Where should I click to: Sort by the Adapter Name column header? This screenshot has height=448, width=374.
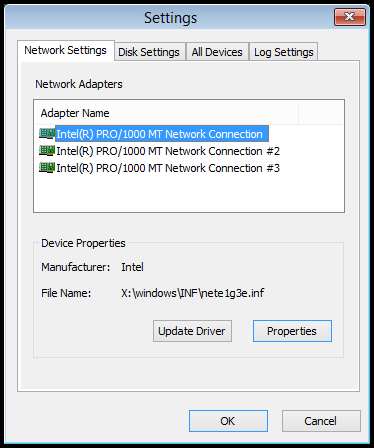(166, 113)
